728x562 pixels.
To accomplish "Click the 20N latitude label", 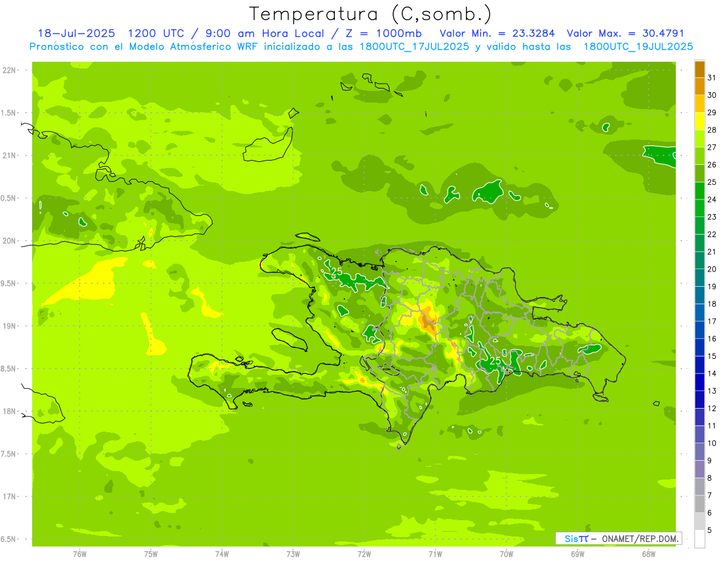I will click(8, 241).
